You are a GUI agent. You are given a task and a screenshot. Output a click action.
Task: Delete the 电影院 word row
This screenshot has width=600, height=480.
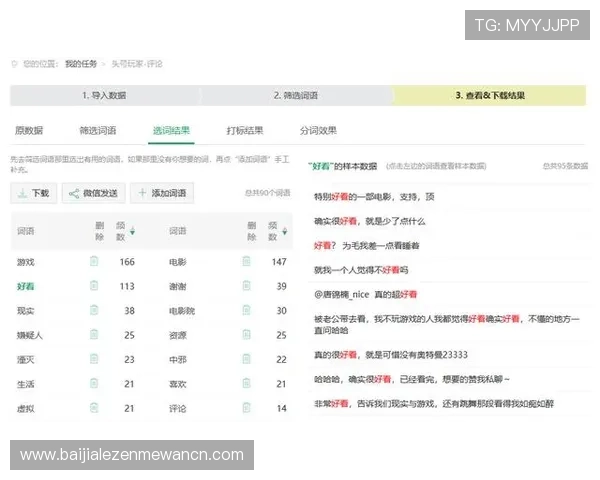(246, 310)
